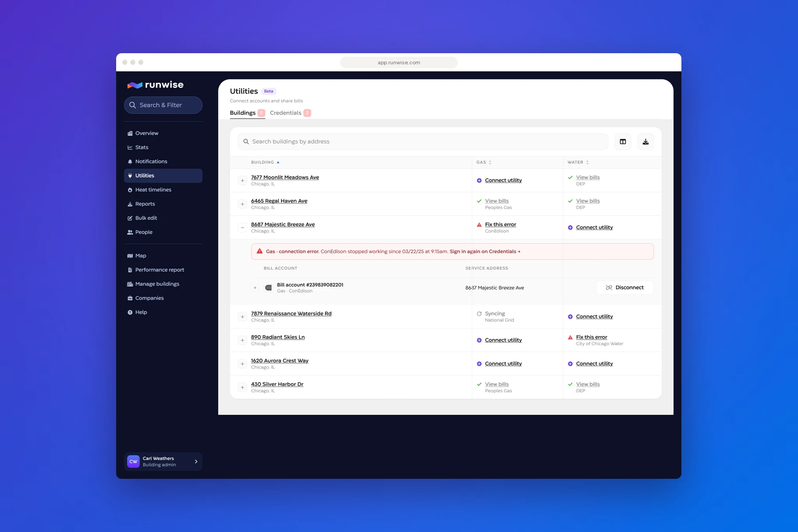The width and height of the screenshot is (798, 532).
Task: Switch to the Buildings tab
Action: pyautogui.click(x=247, y=113)
